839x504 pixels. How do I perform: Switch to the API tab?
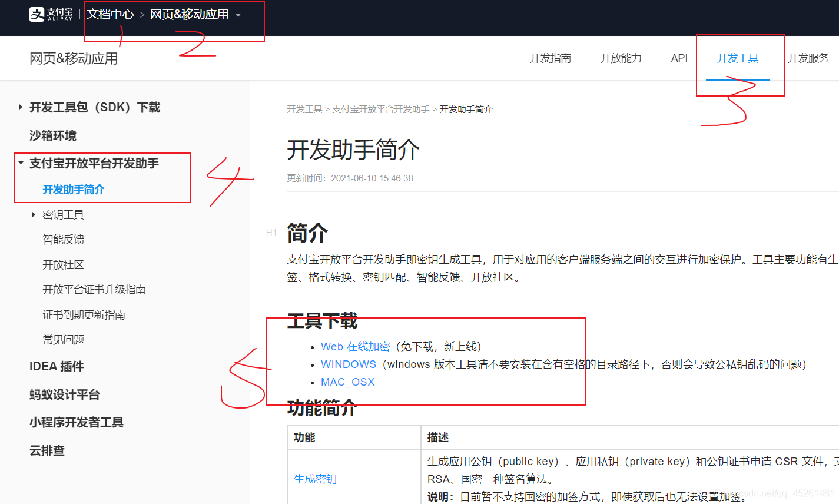click(679, 58)
